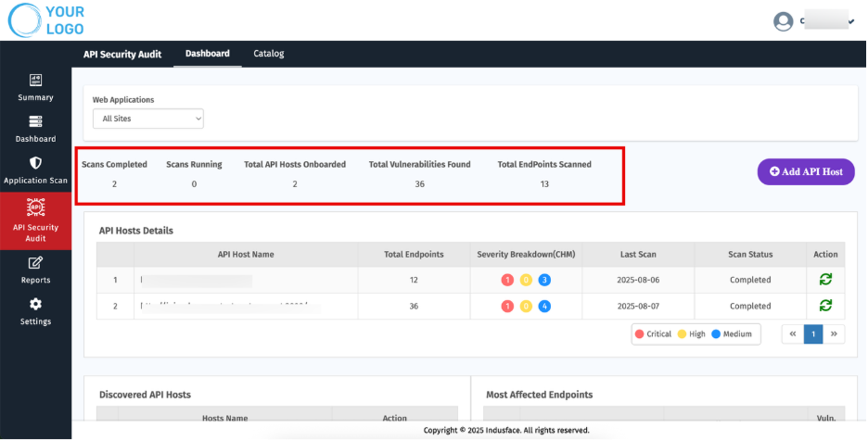868x440 pixels.
Task: Select API Security Audit in sidebar
Action: coord(35,221)
